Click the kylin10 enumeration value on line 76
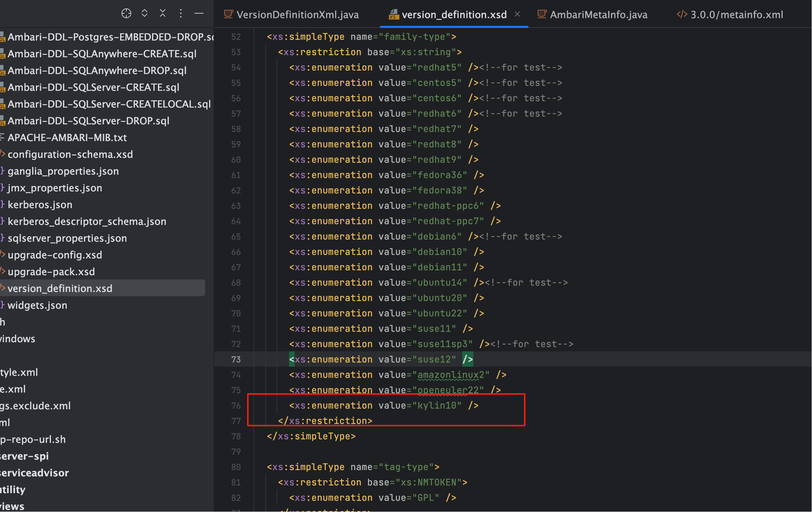Viewport: 812px width, 512px height. click(x=437, y=405)
